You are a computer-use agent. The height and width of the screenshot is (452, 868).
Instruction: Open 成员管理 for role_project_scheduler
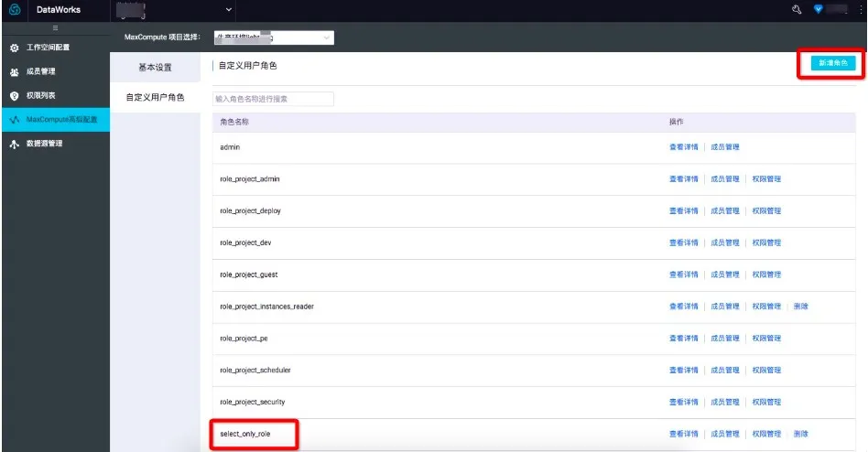725,371
